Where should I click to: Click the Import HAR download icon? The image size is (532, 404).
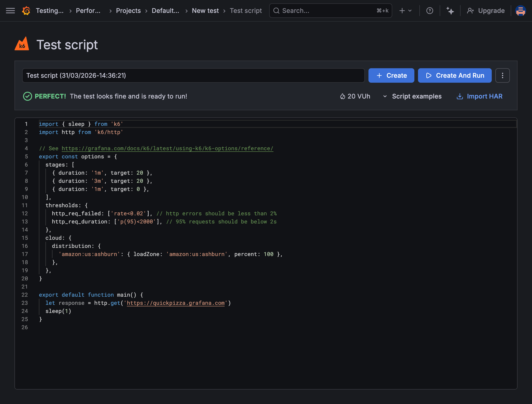tap(460, 96)
